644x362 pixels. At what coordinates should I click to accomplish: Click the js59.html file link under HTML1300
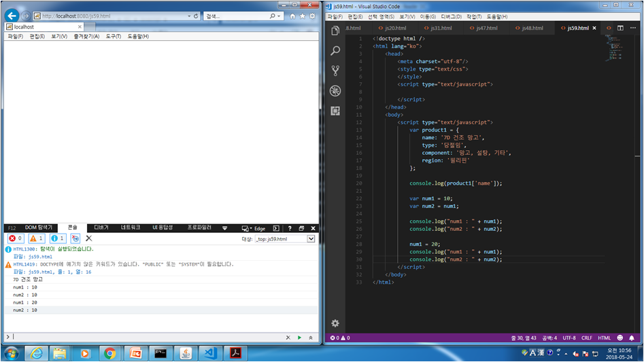coord(40,257)
